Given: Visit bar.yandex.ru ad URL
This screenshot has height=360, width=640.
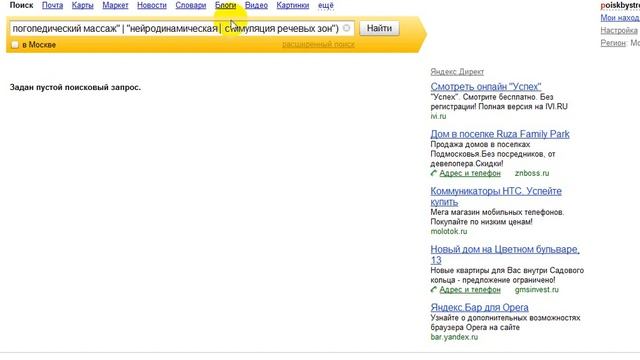Looking at the screenshot, I should [x=454, y=337].
